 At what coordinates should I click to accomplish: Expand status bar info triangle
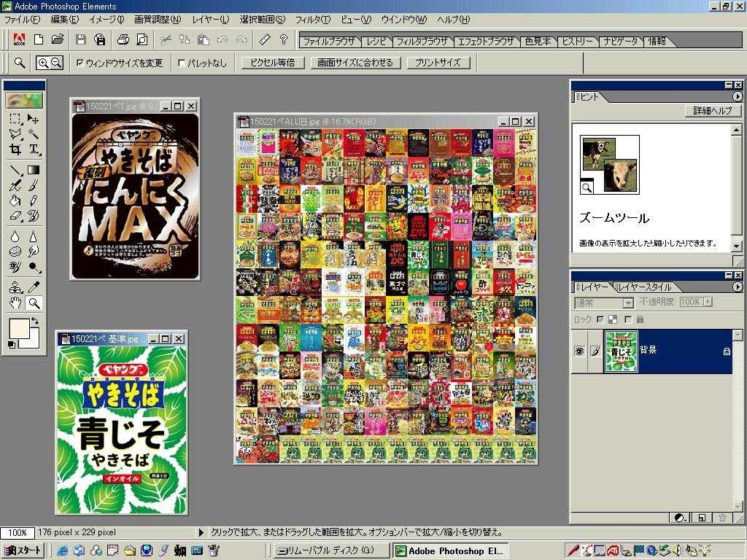point(201,532)
